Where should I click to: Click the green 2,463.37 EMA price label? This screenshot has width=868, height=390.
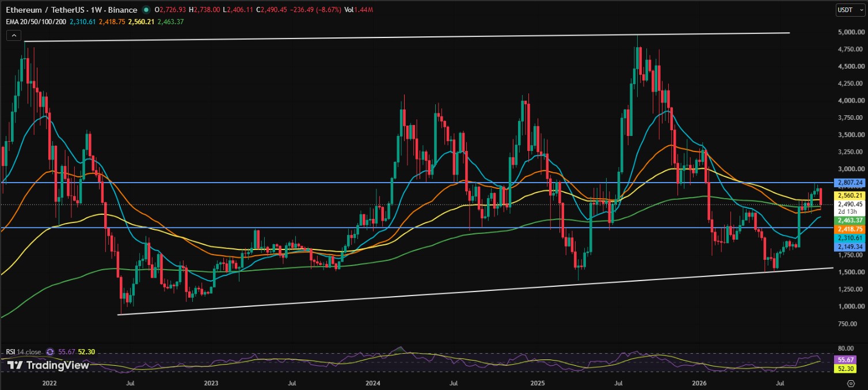click(849, 221)
